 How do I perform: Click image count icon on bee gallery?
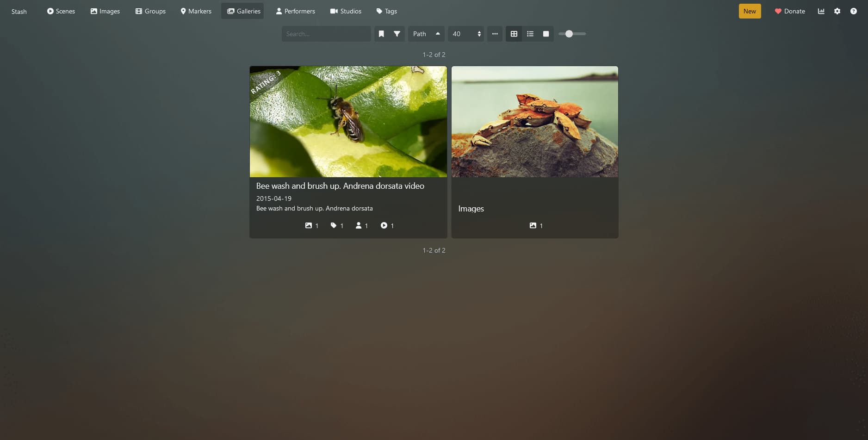[312, 226]
